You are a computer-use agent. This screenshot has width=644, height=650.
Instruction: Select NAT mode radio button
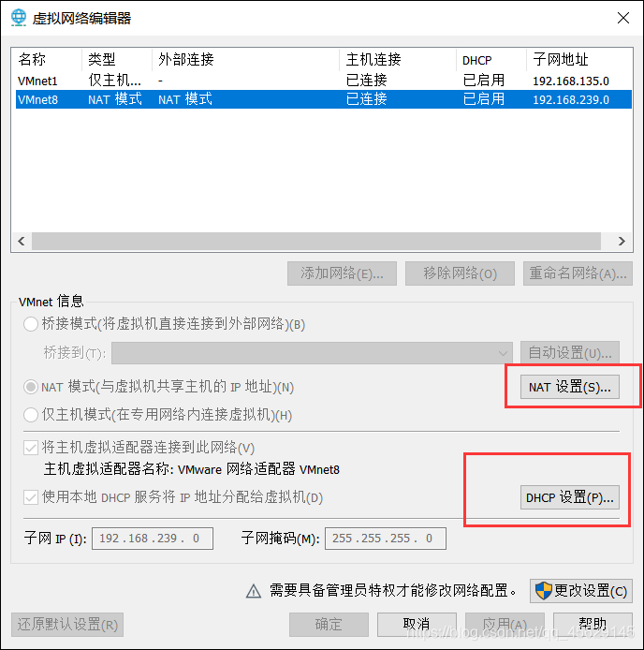(x=31, y=387)
